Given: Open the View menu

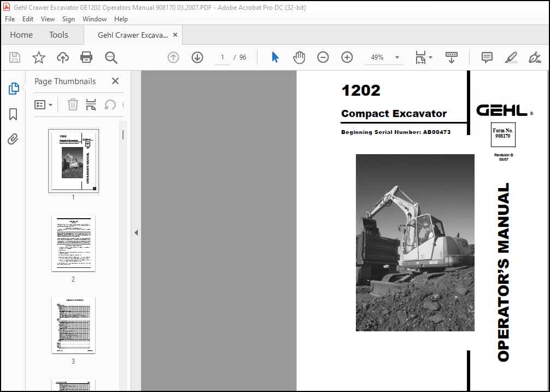Looking at the screenshot, I should [x=48, y=19].
